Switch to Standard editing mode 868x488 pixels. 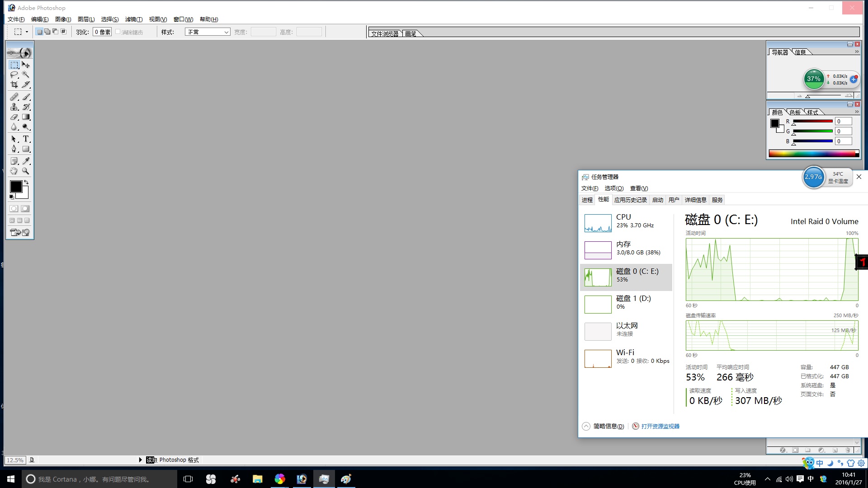tap(14, 208)
